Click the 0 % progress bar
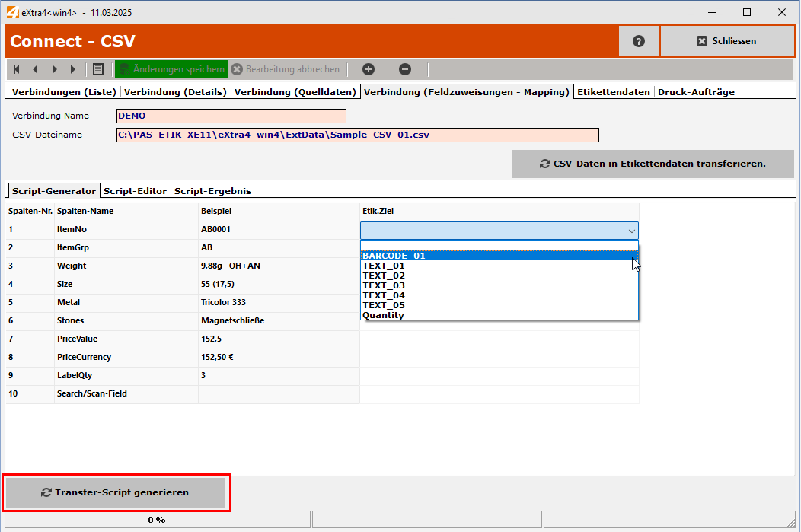Screen dimensions: 801x532 [x=156, y=519]
